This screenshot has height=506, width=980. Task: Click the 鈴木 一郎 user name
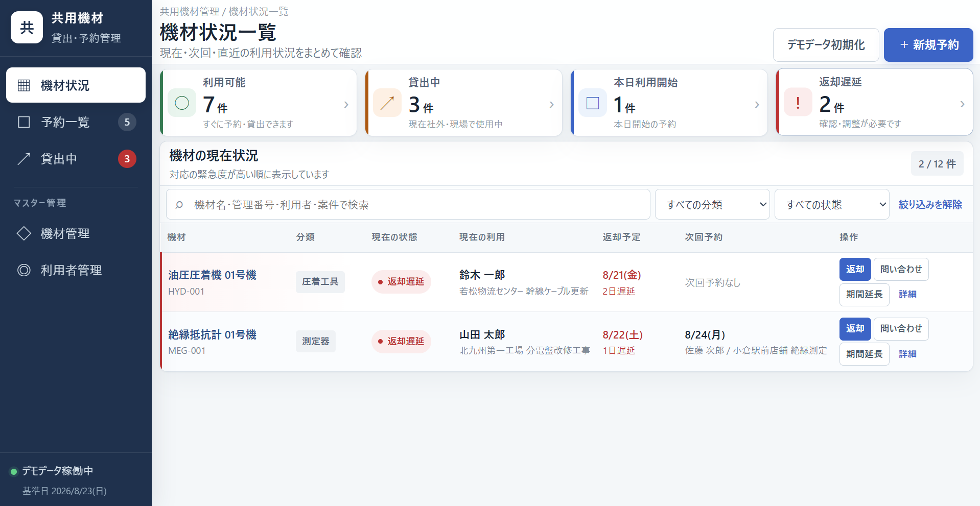pyautogui.click(x=482, y=275)
